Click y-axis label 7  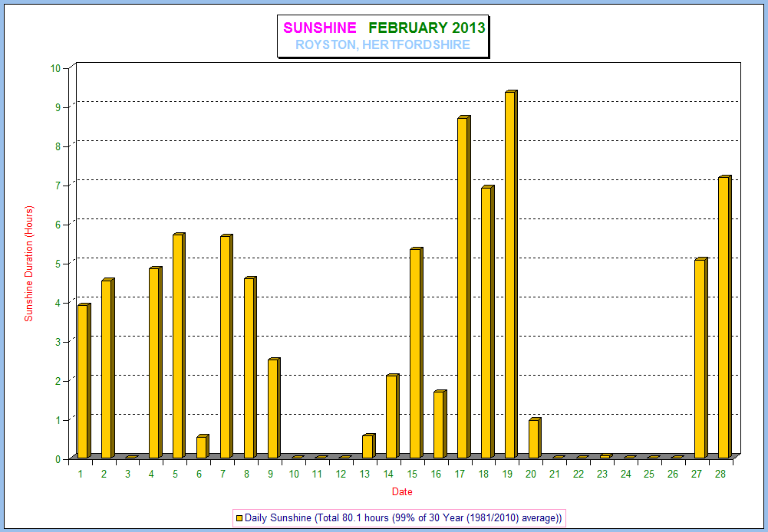pos(58,186)
